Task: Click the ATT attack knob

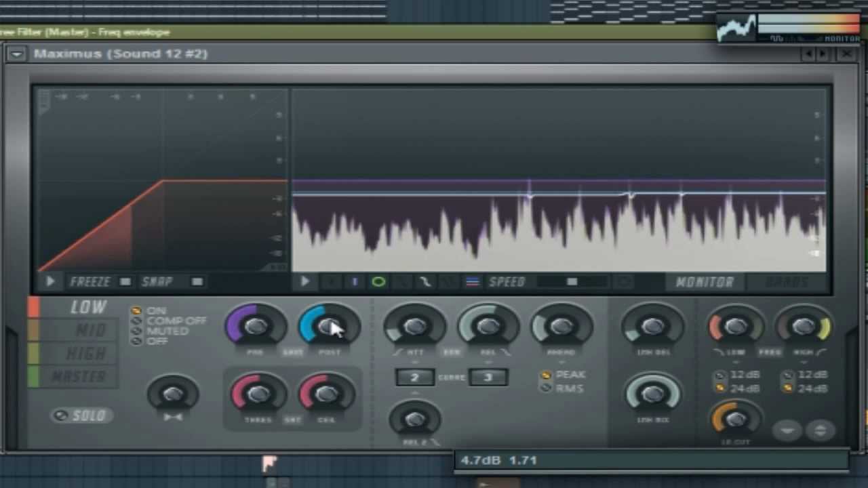Action: pos(414,326)
